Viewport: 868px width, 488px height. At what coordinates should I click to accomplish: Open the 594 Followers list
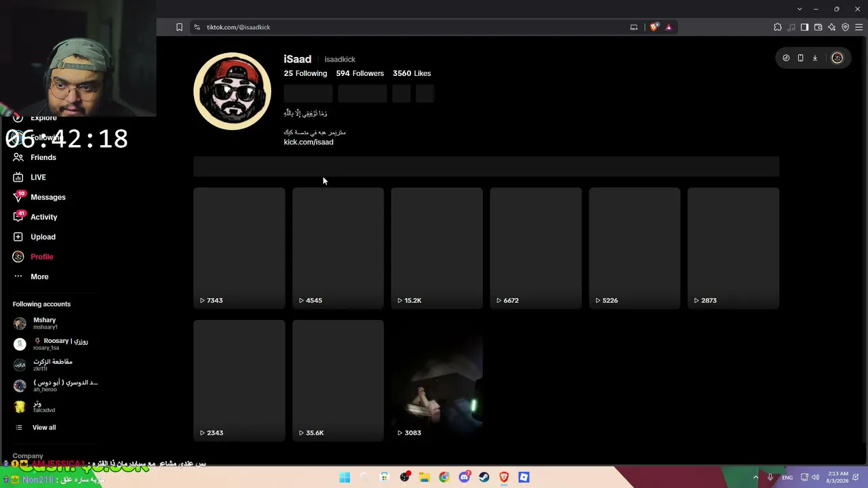(x=360, y=73)
